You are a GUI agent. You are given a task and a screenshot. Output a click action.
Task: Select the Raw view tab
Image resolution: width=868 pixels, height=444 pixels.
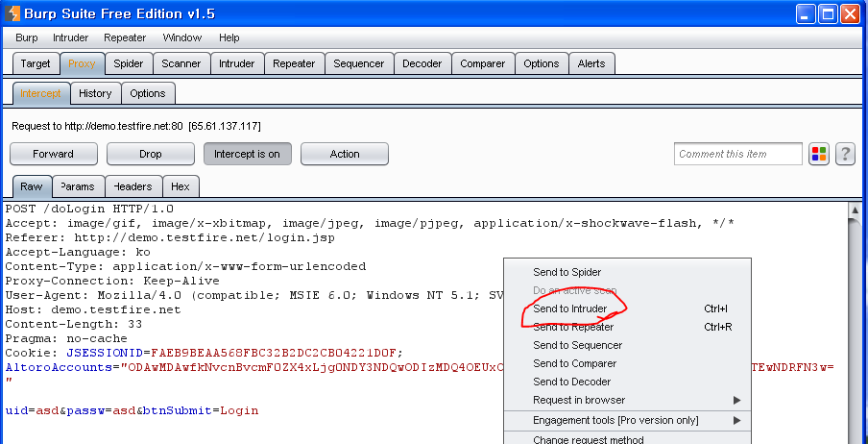pos(32,186)
